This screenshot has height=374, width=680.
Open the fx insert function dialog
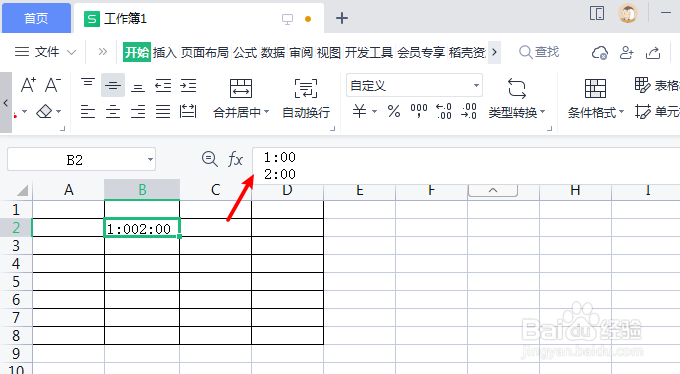(235, 159)
